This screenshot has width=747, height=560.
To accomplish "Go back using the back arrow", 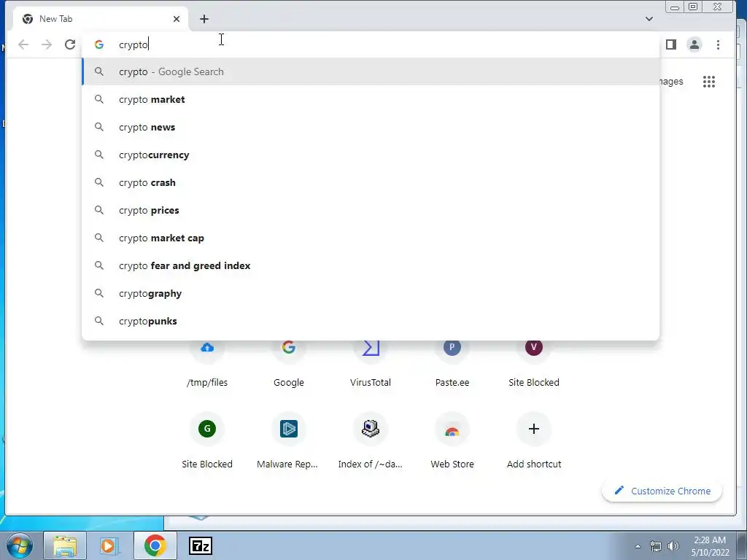I will point(23,44).
